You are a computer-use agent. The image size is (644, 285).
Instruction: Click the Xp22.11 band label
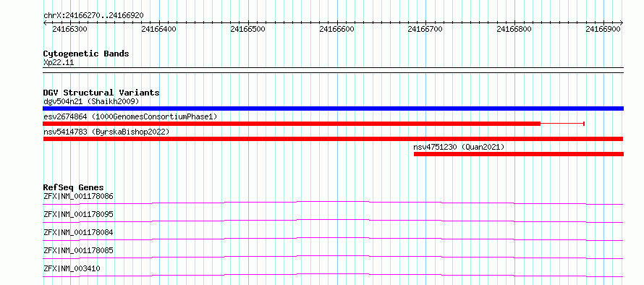59,63
